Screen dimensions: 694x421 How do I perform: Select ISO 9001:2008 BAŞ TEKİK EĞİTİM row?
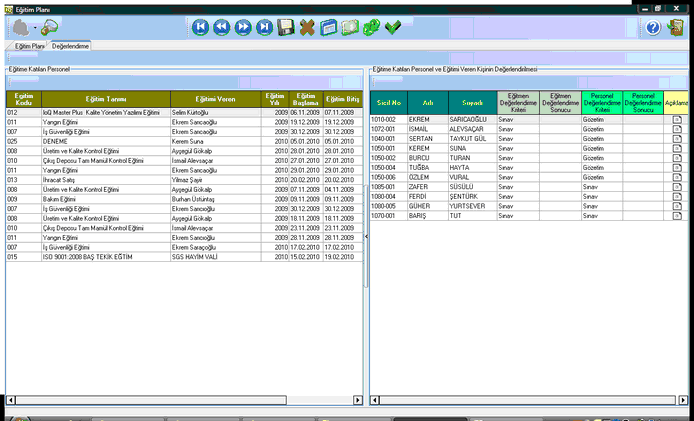(184, 257)
